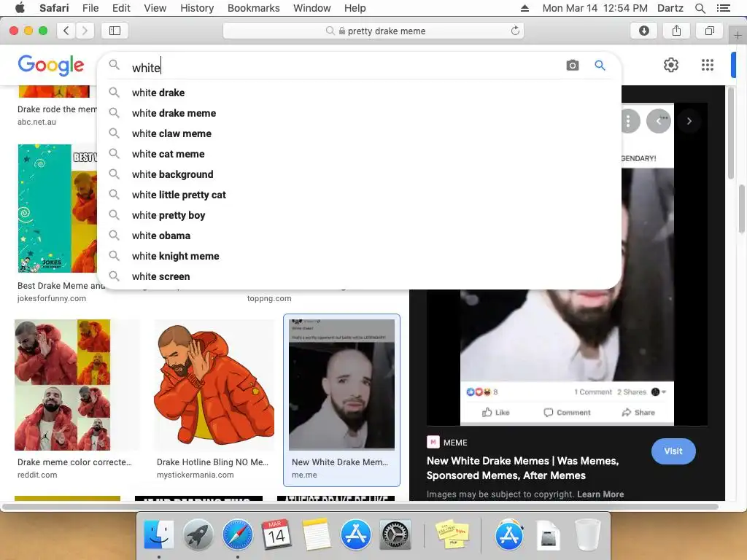Click the Dartz user name in menu bar

click(670, 8)
